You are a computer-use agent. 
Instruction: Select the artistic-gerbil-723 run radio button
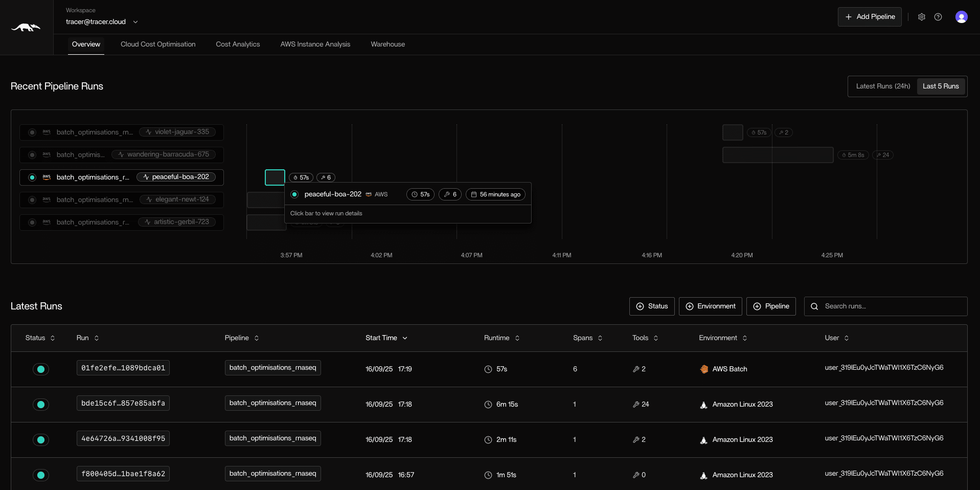pos(32,222)
